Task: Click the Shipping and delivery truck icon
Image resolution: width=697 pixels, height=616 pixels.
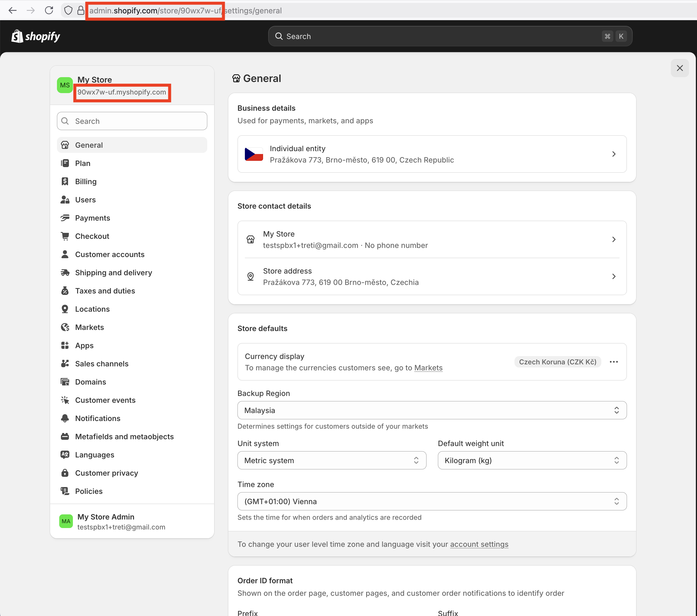Action: [x=65, y=272]
